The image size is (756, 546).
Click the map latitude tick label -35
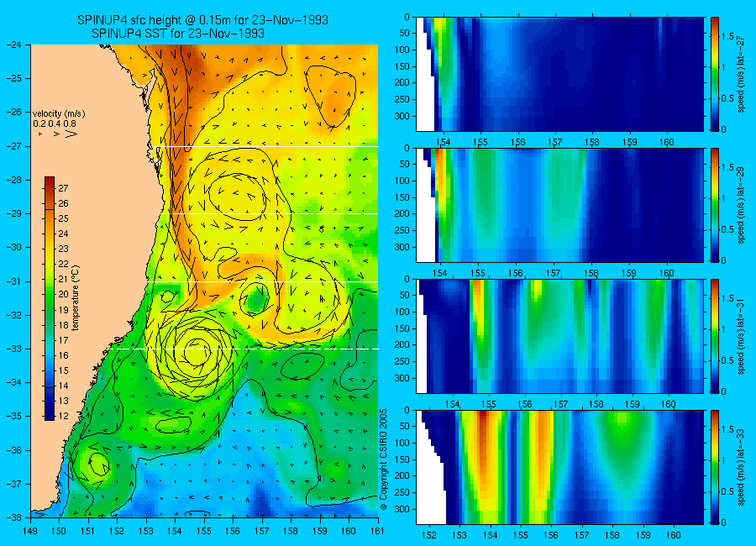point(14,417)
